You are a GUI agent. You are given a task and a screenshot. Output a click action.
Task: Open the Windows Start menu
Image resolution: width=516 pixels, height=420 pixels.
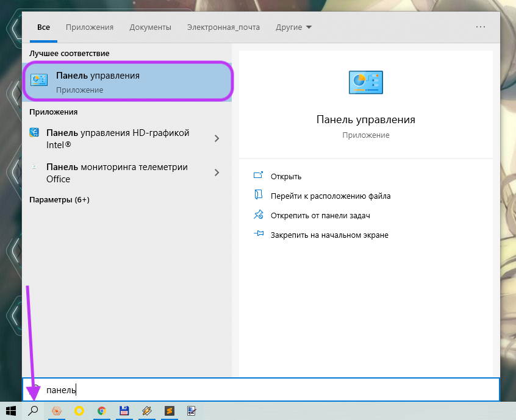point(11,411)
